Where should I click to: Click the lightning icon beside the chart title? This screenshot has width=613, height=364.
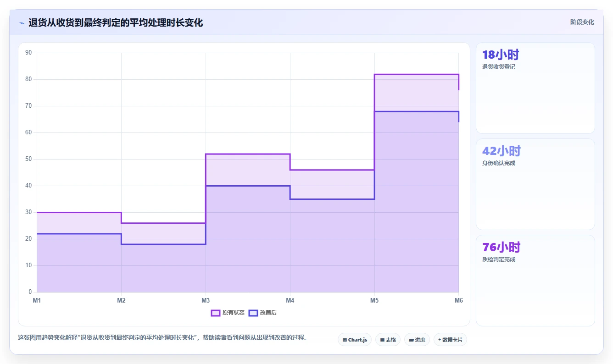pyautogui.click(x=22, y=23)
